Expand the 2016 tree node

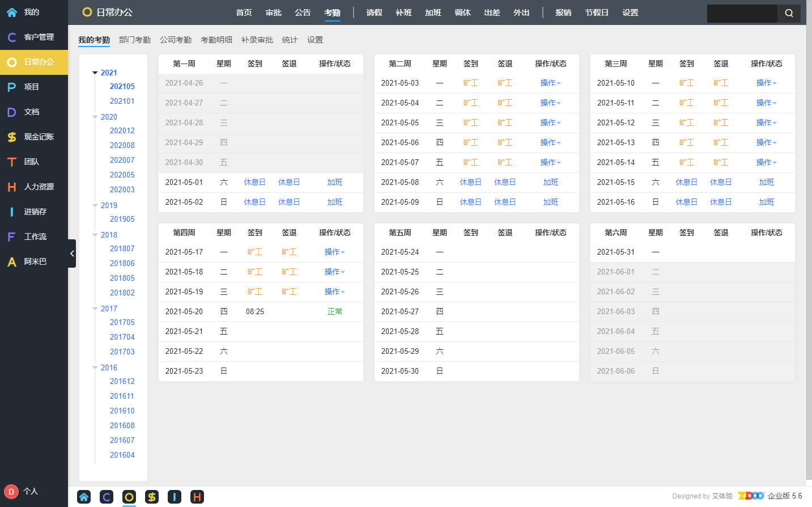click(x=95, y=367)
